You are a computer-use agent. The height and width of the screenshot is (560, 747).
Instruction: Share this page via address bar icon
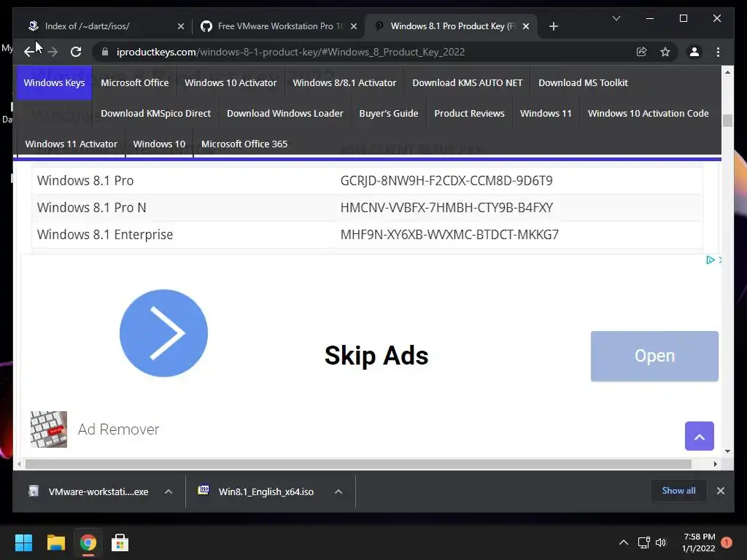coord(642,52)
